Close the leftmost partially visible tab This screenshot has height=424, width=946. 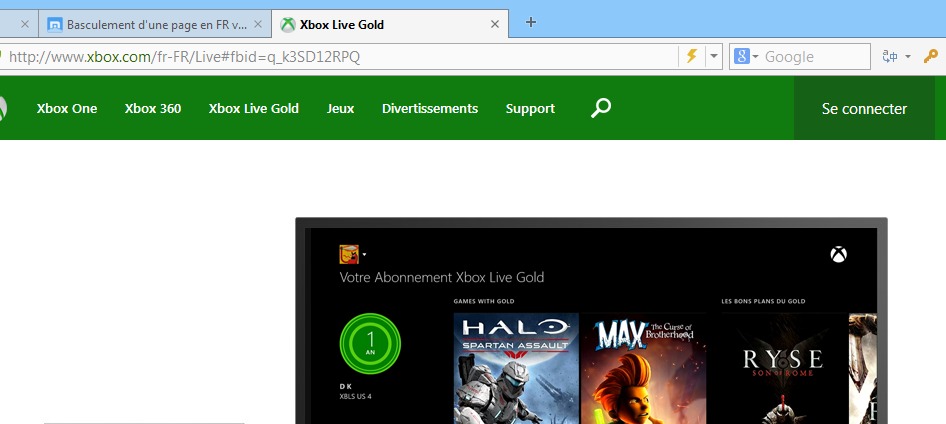click(x=25, y=25)
